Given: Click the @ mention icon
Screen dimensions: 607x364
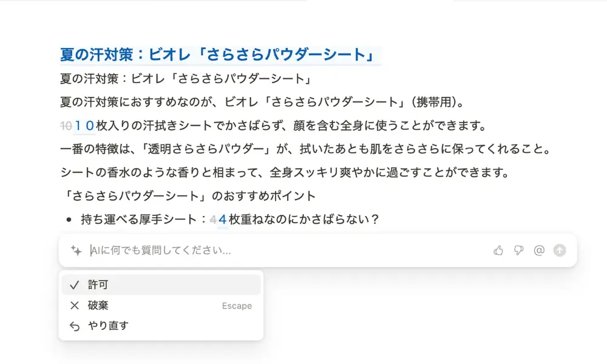Looking at the screenshot, I should click(539, 251).
